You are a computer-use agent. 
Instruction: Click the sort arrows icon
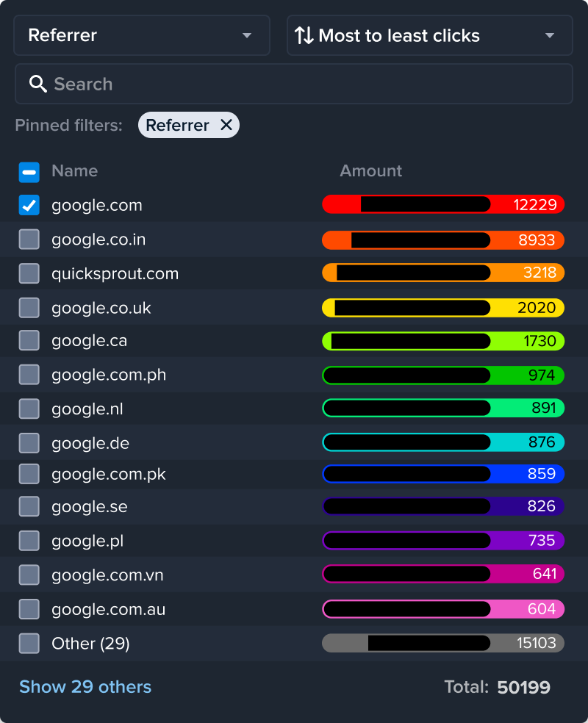[304, 35]
